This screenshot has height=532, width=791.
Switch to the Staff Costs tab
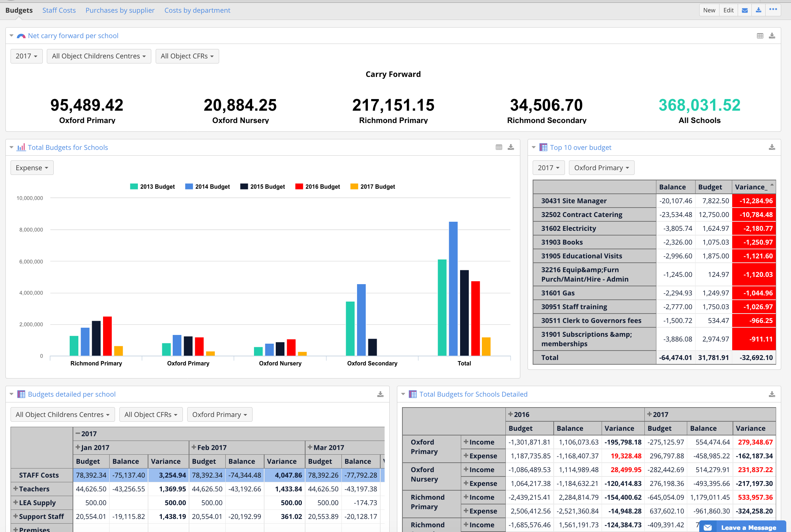[x=59, y=10]
